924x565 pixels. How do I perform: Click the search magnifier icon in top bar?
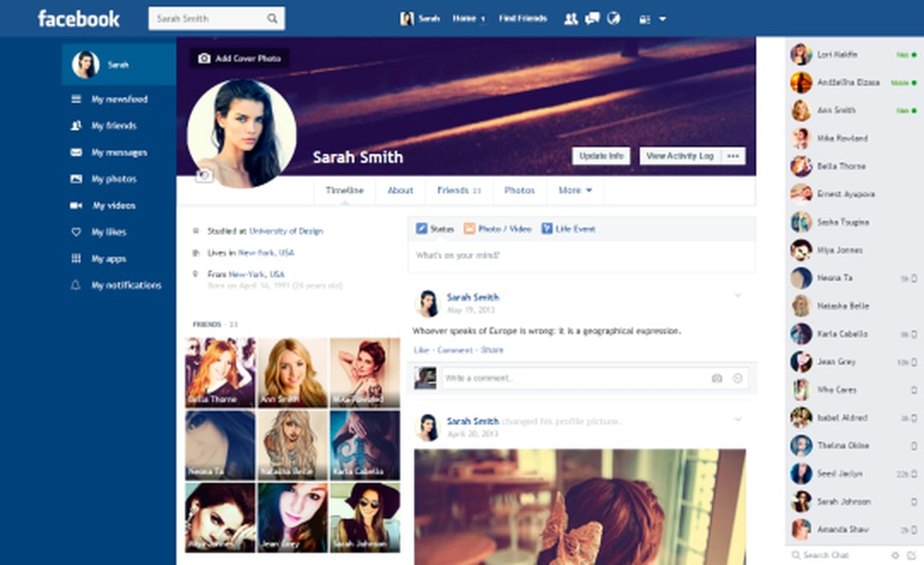point(272,18)
